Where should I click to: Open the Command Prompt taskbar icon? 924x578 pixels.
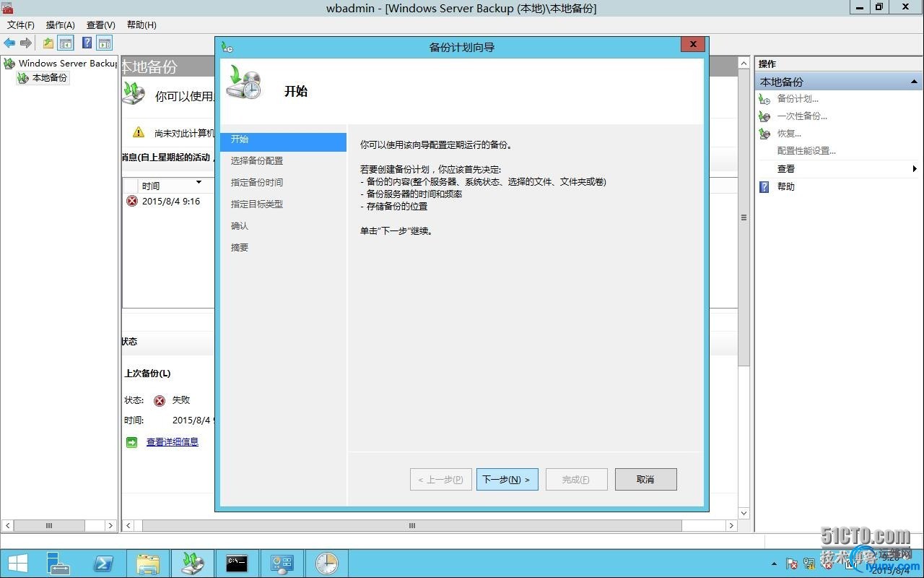pos(237,564)
